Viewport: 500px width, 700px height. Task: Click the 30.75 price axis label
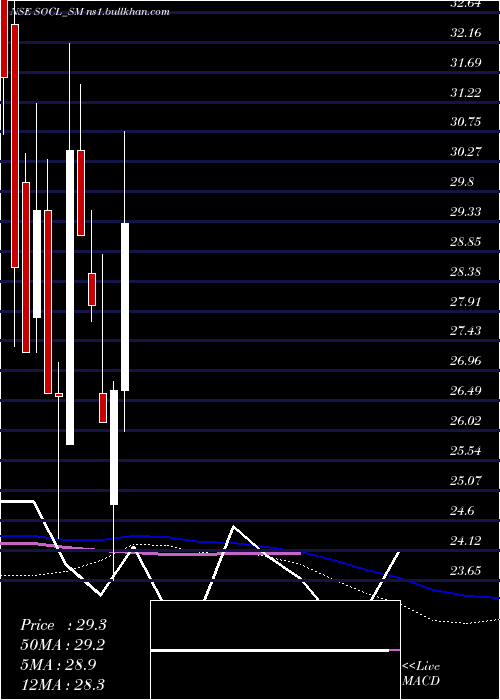pyautogui.click(x=466, y=122)
